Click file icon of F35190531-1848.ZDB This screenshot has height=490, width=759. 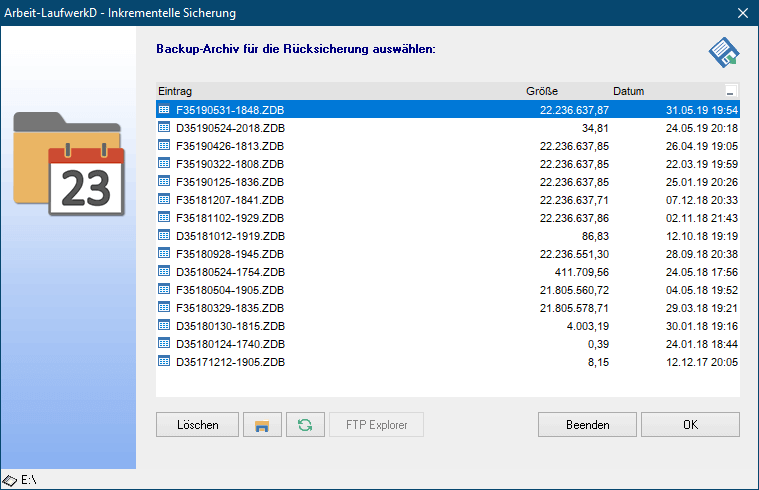coord(164,109)
